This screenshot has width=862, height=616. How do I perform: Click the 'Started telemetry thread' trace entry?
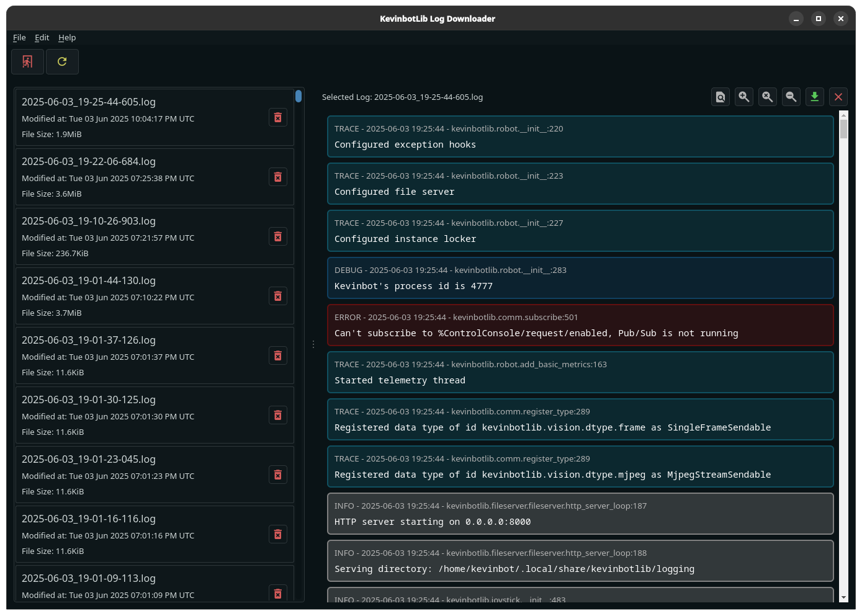(x=580, y=372)
